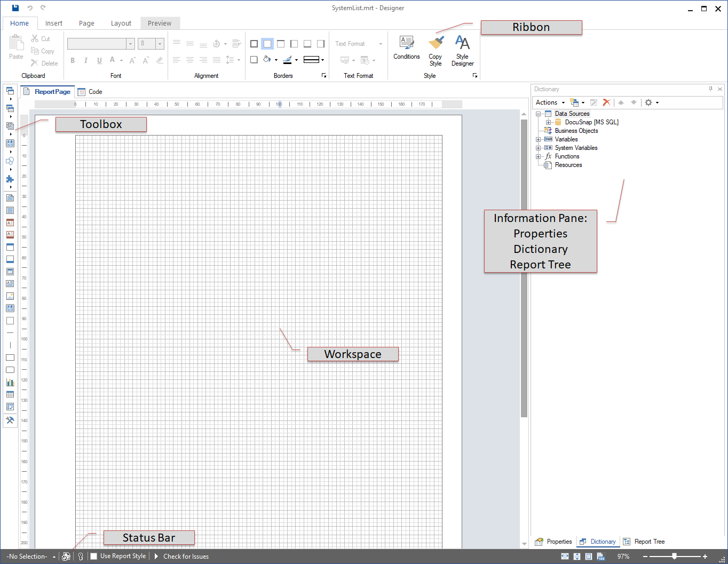Click the Undo arrow in the title bar
Screen dimensions: 728x564
coord(30,8)
